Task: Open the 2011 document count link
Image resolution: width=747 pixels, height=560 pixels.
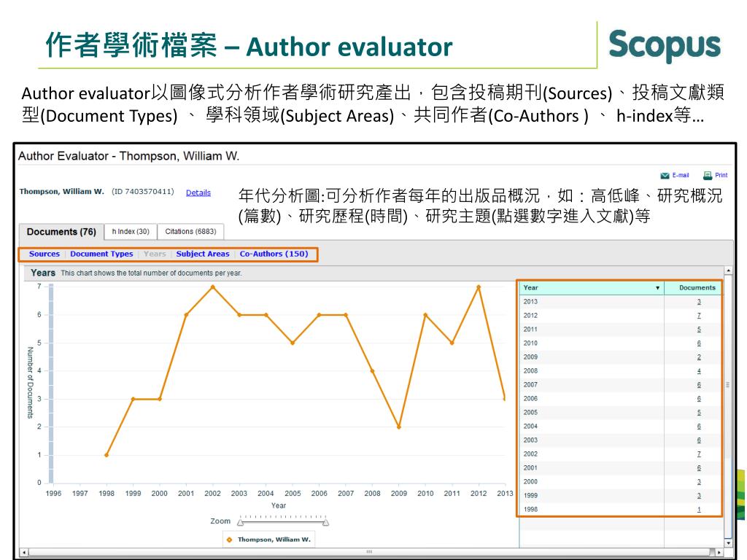Action: (x=699, y=330)
